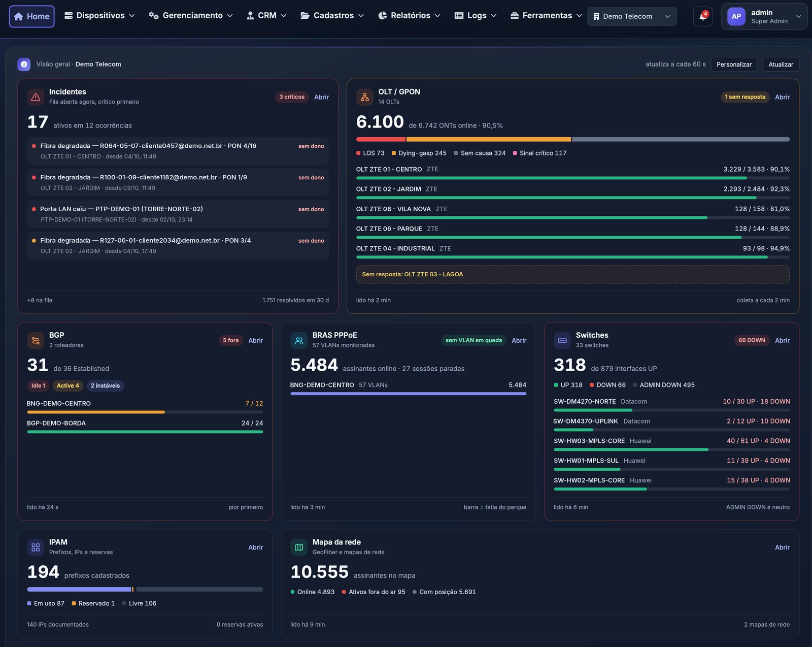Image resolution: width=812 pixels, height=647 pixels.
Task: Click the 5 fora badge
Action: (x=230, y=340)
